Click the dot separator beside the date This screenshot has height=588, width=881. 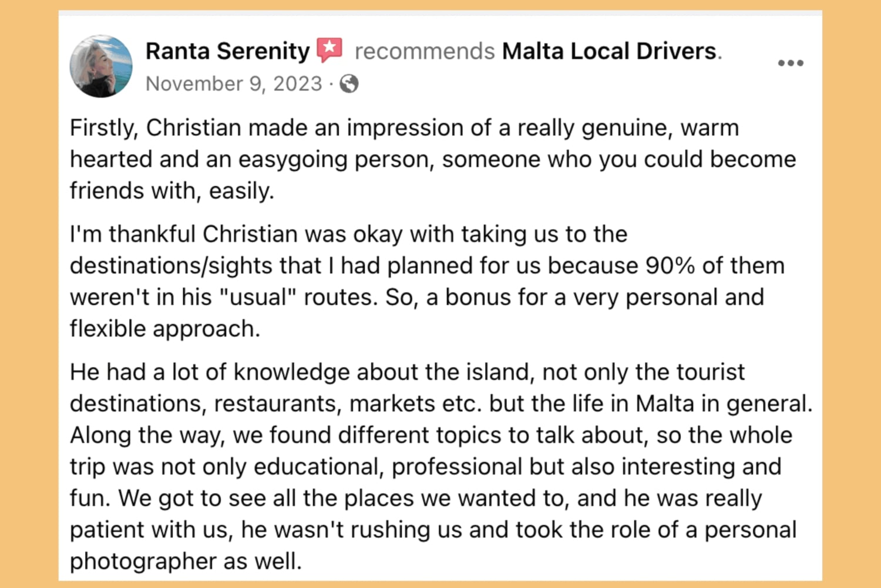point(330,83)
